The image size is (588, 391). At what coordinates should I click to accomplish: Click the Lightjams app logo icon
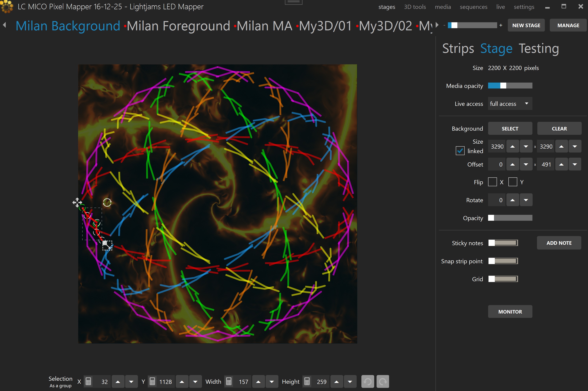7,7
